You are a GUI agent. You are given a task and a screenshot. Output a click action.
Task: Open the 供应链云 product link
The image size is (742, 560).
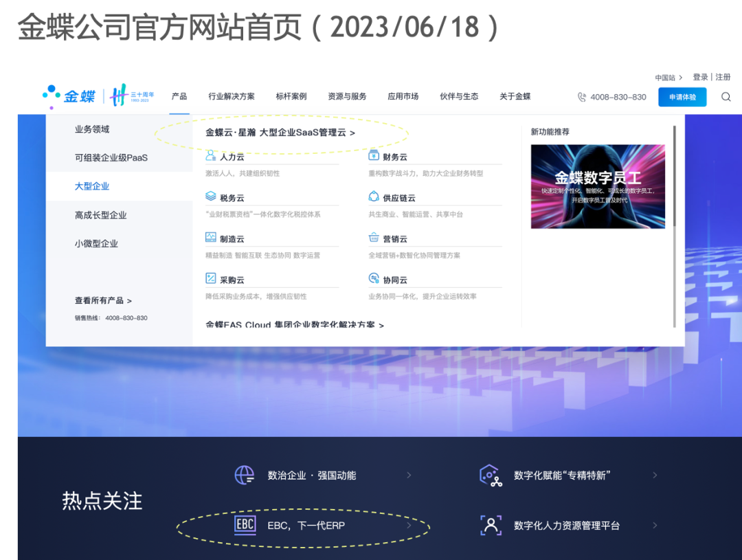(399, 198)
